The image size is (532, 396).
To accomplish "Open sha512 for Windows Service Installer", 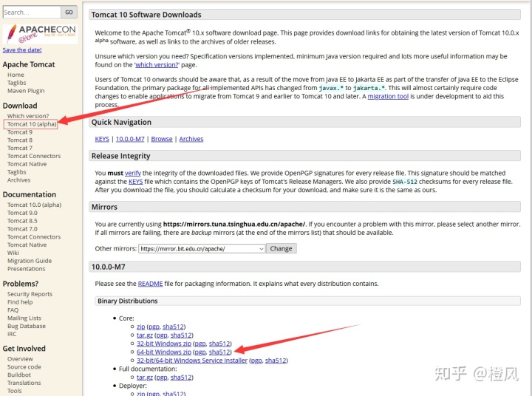I will (x=276, y=361).
